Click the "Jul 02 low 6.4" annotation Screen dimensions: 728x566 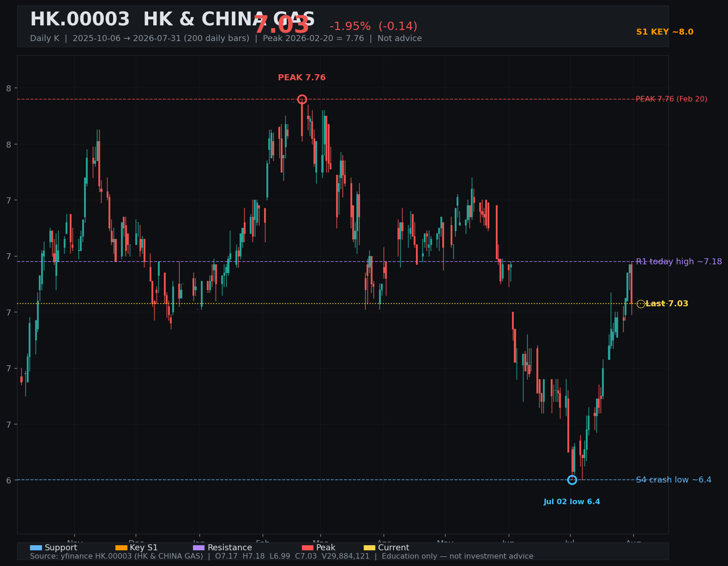click(572, 502)
